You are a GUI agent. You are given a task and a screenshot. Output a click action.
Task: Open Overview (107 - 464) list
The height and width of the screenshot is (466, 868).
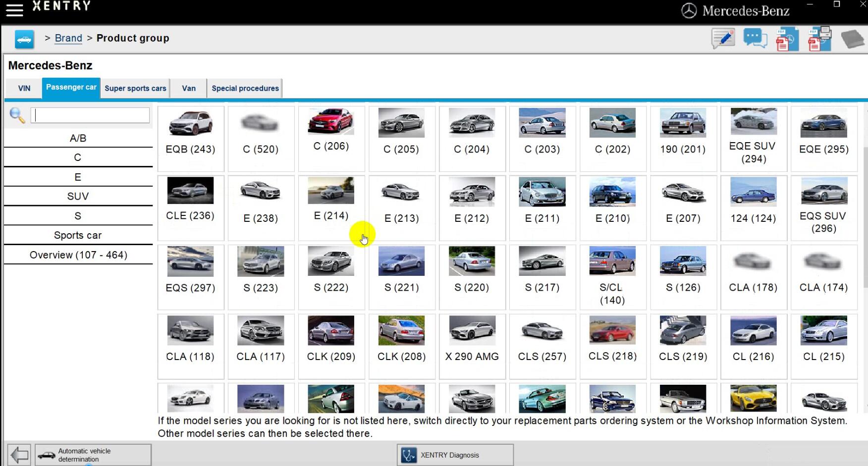coord(78,255)
